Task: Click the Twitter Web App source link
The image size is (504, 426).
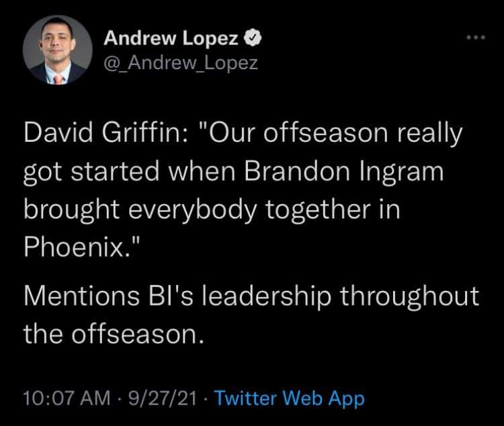Action: coord(290,398)
